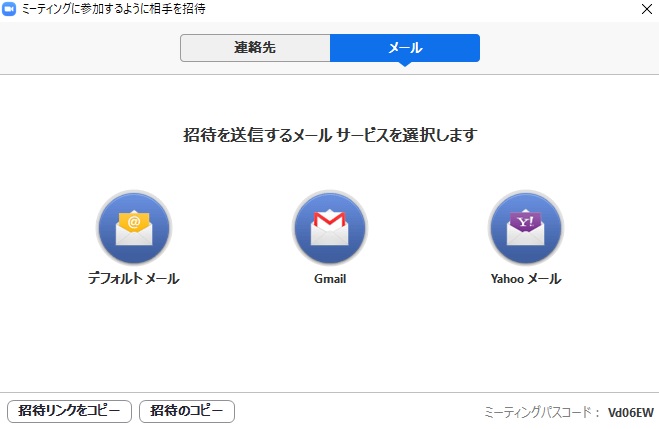Screen dimensions: 659x429
Task: Switch to the メール (Mail) tab
Action: click(x=405, y=48)
